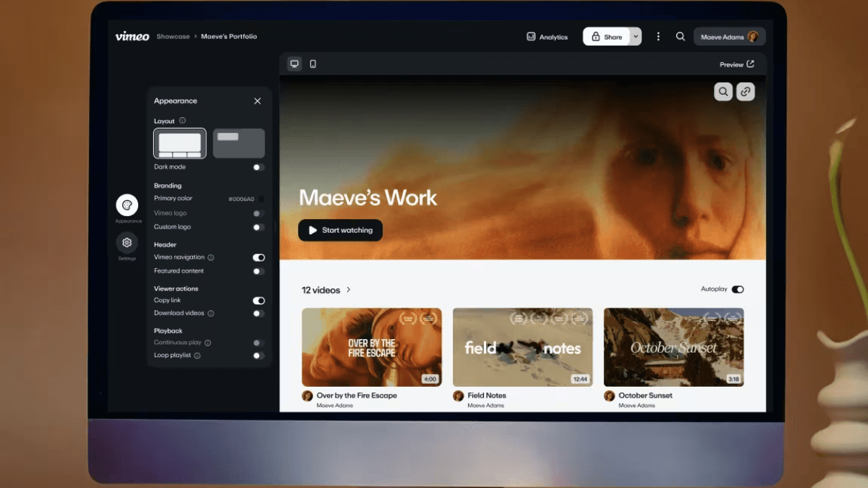
Task: Select the second layout option
Action: (239, 143)
